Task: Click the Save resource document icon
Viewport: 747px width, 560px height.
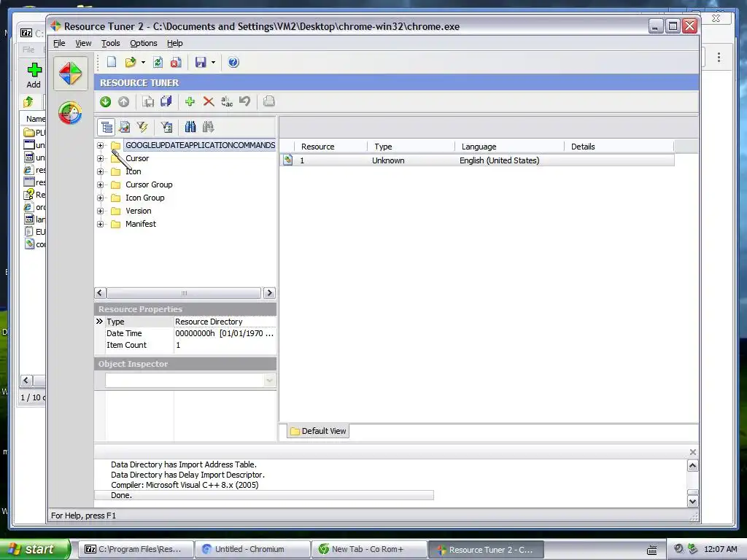Action: (x=148, y=101)
